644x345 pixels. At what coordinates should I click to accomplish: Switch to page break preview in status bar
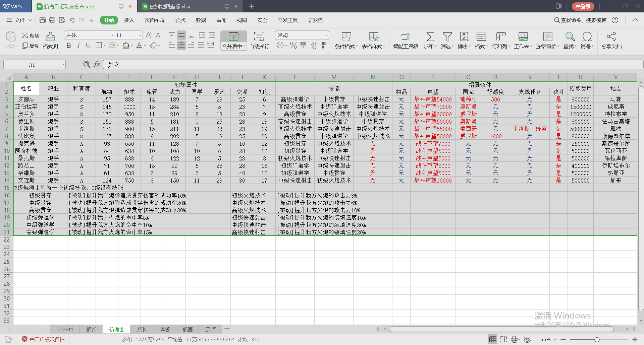click(x=503, y=339)
